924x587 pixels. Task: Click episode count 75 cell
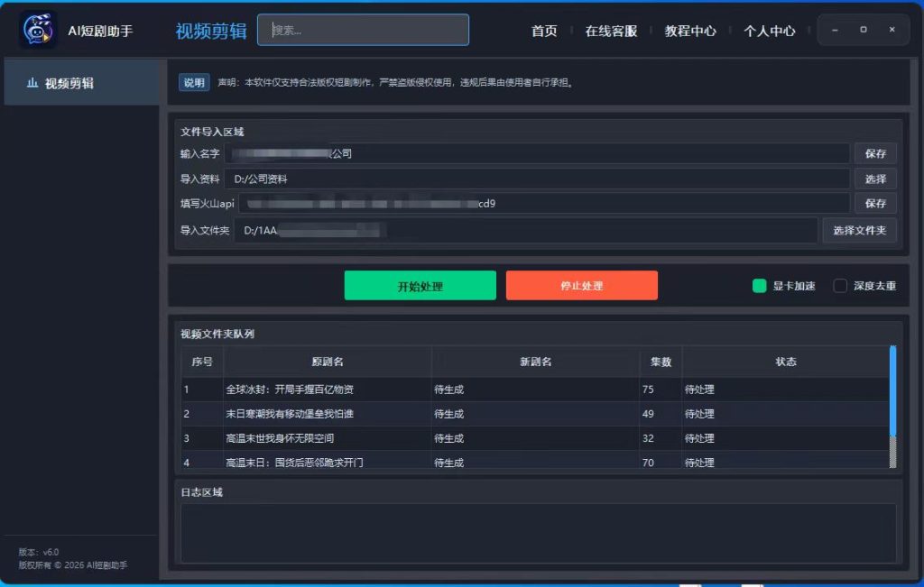point(661,390)
